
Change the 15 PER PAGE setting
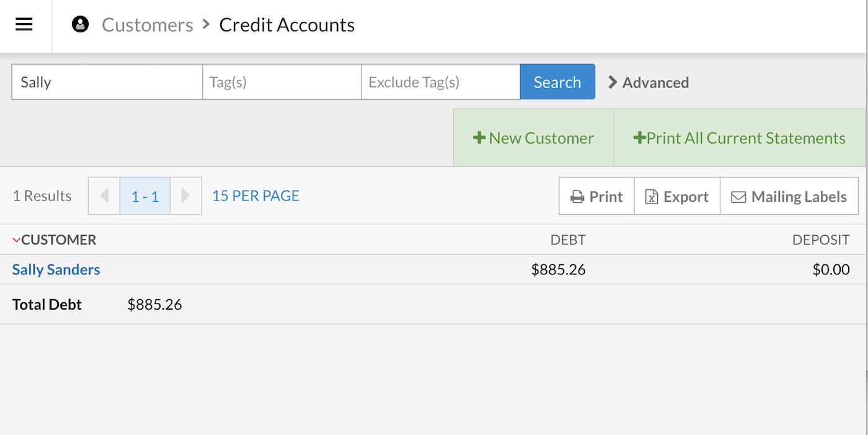255,196
